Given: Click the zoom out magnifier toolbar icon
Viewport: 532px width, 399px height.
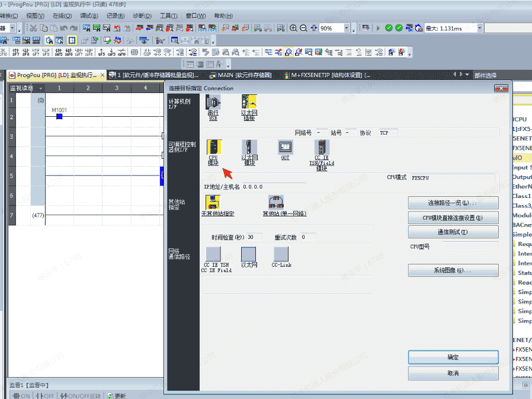Looking at the screenshot, I should click(x=303, y=28).
